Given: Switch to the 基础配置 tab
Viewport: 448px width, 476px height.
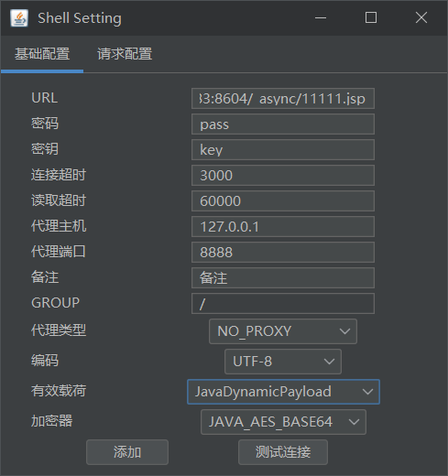Looking at the screenshot, I should coord(42,54).
